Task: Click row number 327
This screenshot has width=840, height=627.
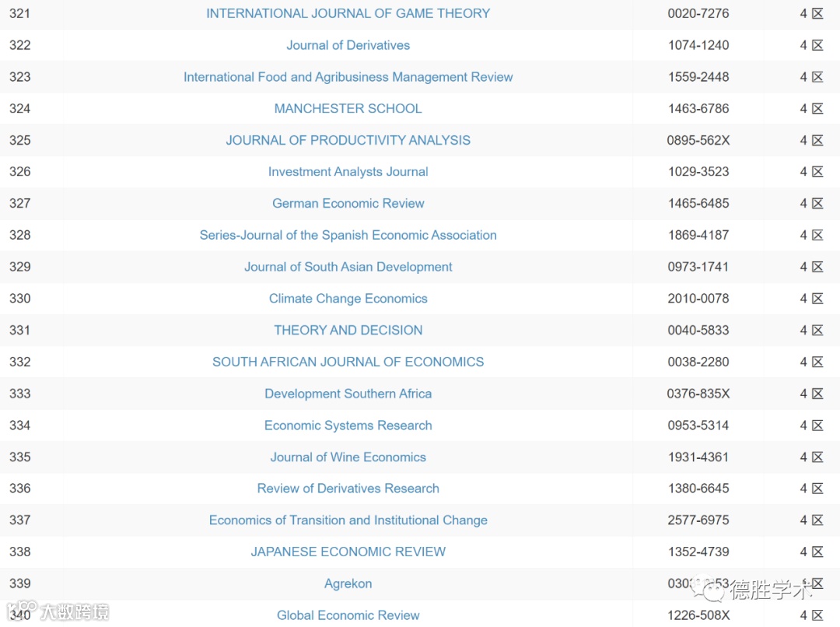Action: click(x=19, y=203)
